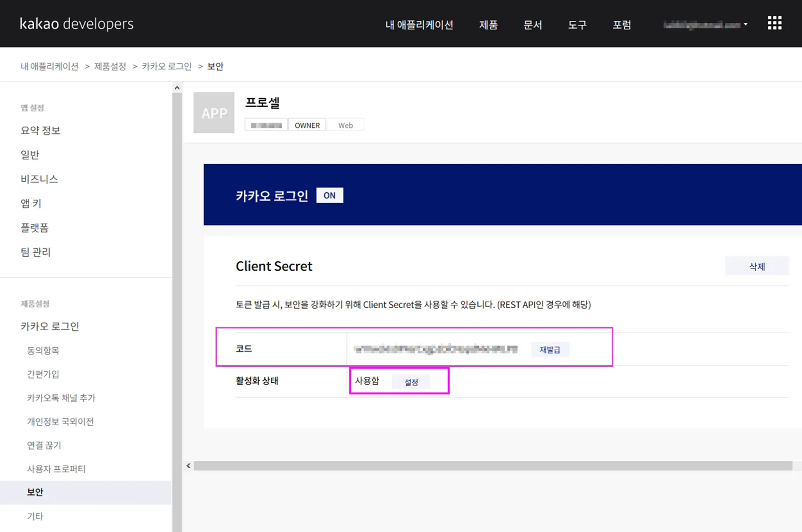The width and height of the screenshot is (802, 532).
Task: Open 간편가입 submenu item
Action: (43, 374)
